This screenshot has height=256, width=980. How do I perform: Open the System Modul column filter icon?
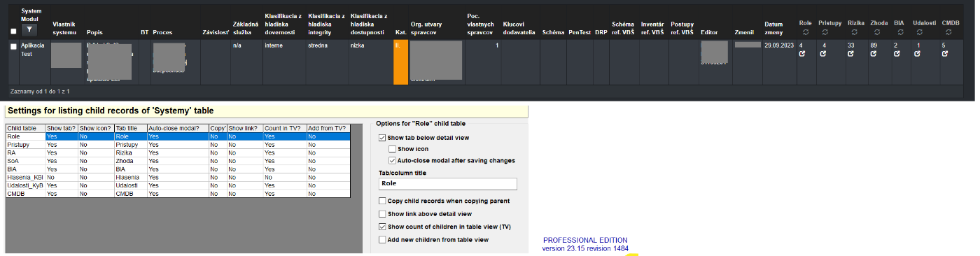click(29, 30)
